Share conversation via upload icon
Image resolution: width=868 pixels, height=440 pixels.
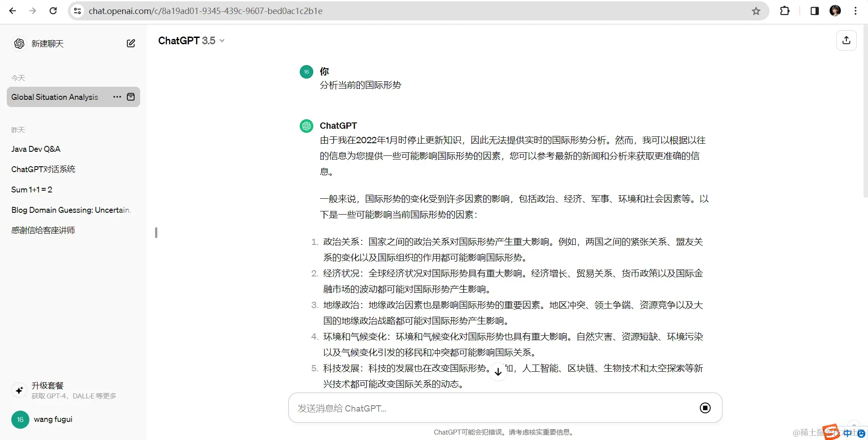[846, 40]
